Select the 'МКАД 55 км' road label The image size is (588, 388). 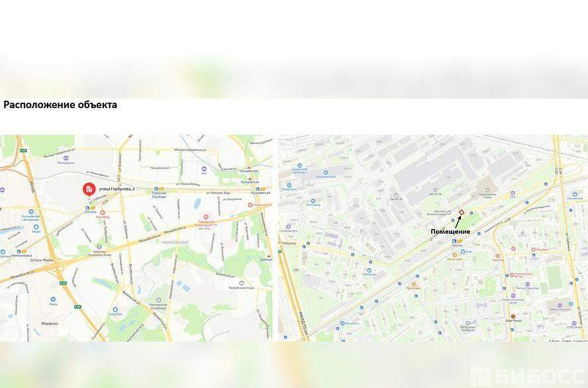point(302,322)
